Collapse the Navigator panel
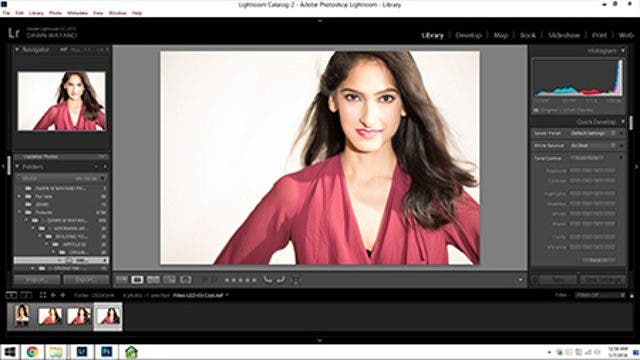 17,49
